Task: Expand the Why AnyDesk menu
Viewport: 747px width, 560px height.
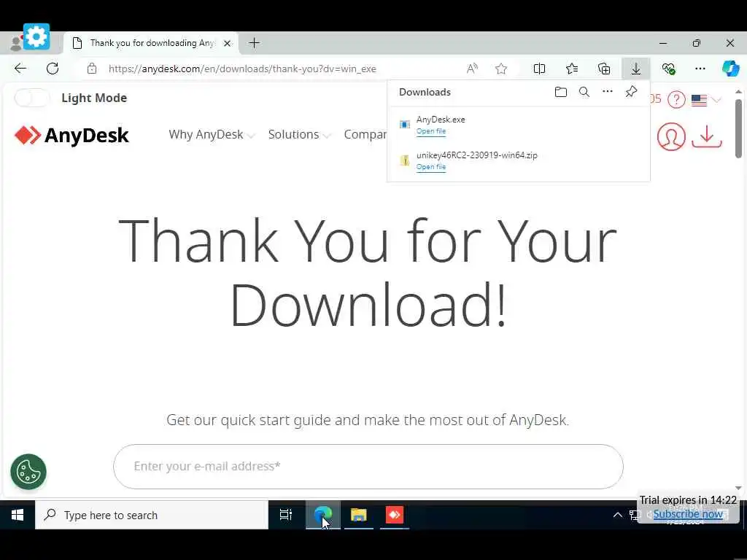Action: (212, 135)
